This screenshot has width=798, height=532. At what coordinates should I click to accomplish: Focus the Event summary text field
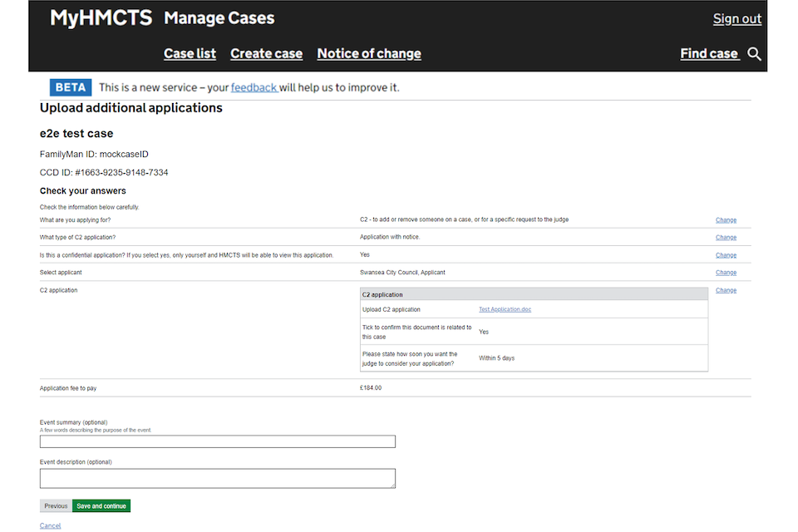217,441
